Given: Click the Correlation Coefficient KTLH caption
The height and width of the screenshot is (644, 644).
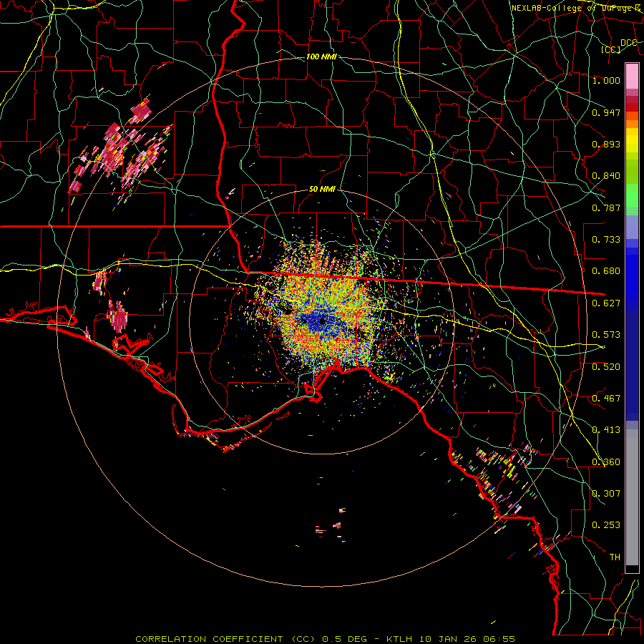Looking at the screenshot, I should coord(325,639).
